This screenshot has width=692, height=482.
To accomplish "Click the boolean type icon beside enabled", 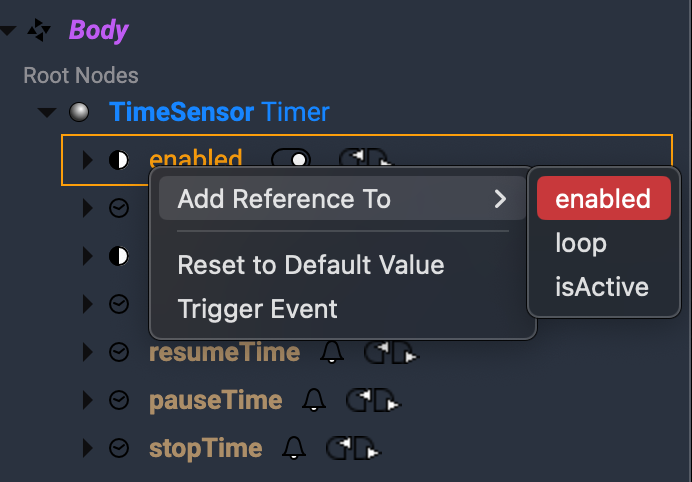I will pos(118,160).
